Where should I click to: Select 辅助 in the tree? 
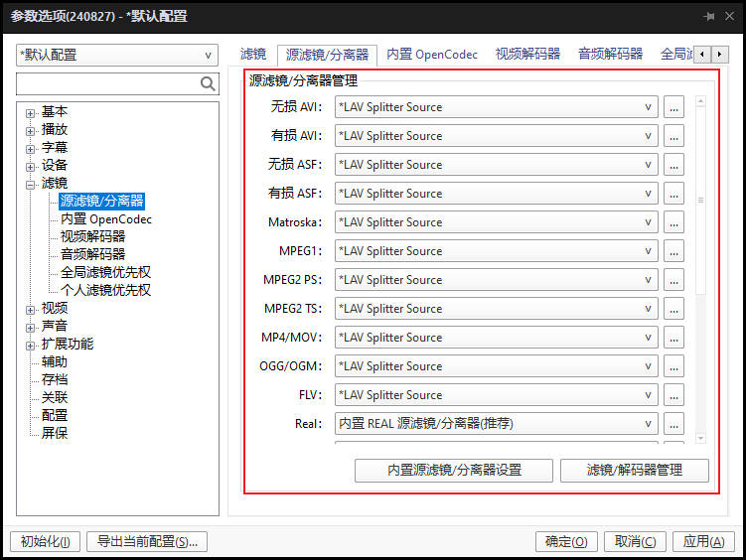click(x=55, y=362)
